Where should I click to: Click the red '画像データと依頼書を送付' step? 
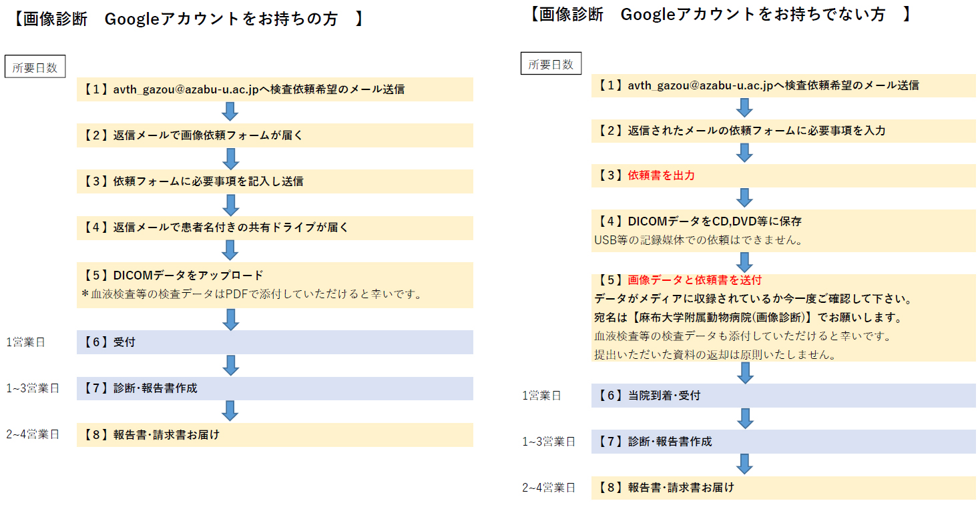[x=695, y=280]
